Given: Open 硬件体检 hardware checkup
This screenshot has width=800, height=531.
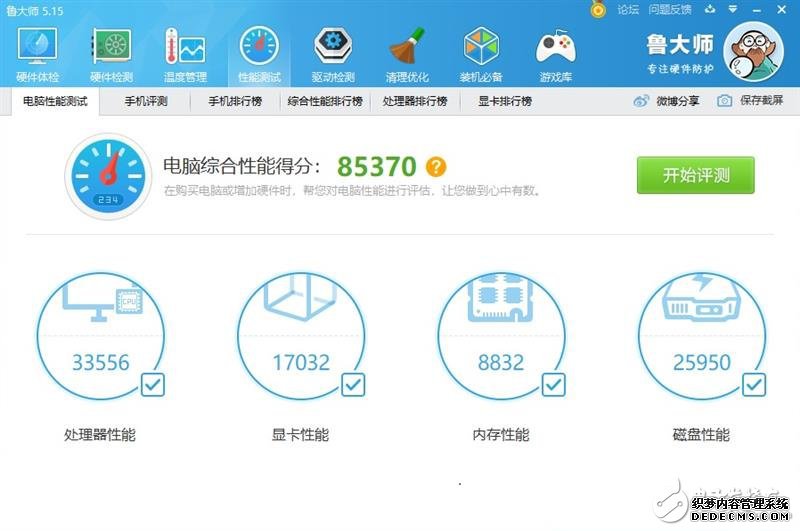Looking at the screenshot, I should [x=37, y=55].
